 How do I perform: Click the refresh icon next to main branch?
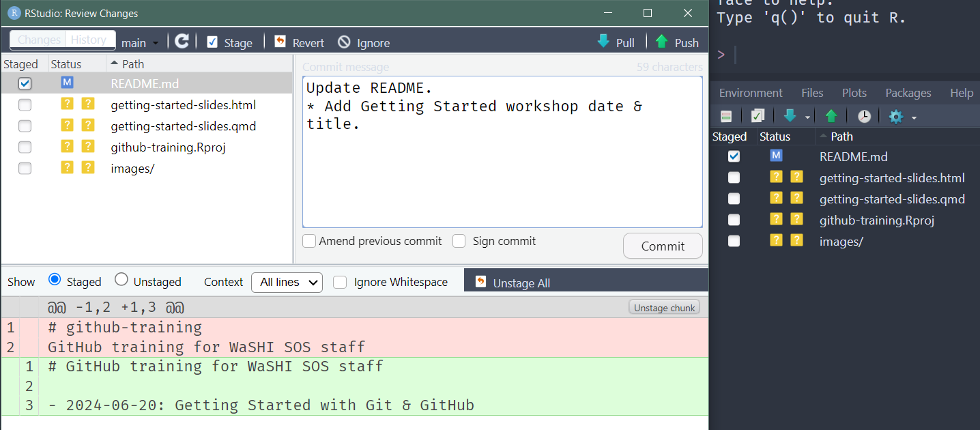(x=182, y=42)
